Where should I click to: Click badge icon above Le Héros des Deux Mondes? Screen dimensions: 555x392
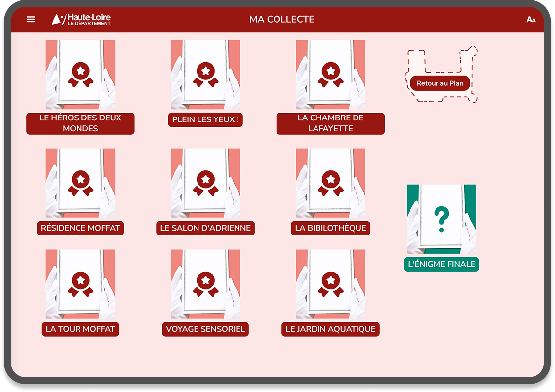click(80, 74)
